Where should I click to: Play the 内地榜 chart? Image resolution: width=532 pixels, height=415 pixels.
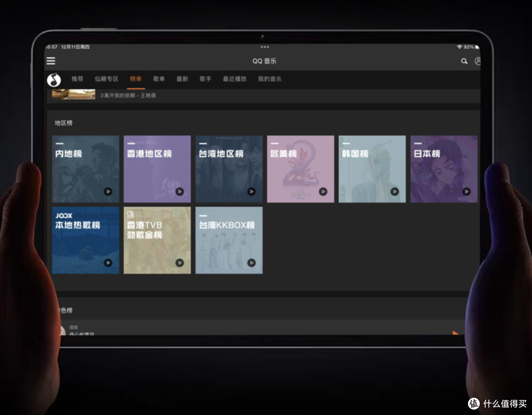point(108,192)
